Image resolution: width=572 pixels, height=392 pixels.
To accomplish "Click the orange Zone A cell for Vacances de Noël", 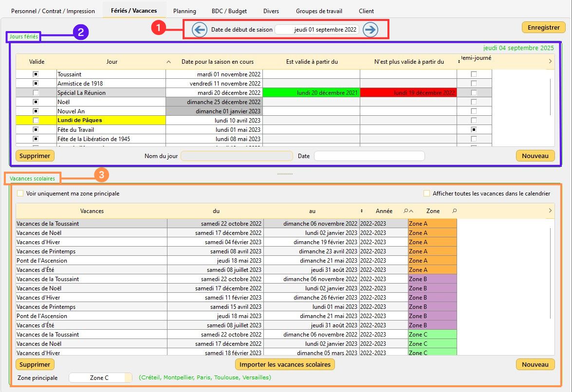I will (x=432, y=233).
